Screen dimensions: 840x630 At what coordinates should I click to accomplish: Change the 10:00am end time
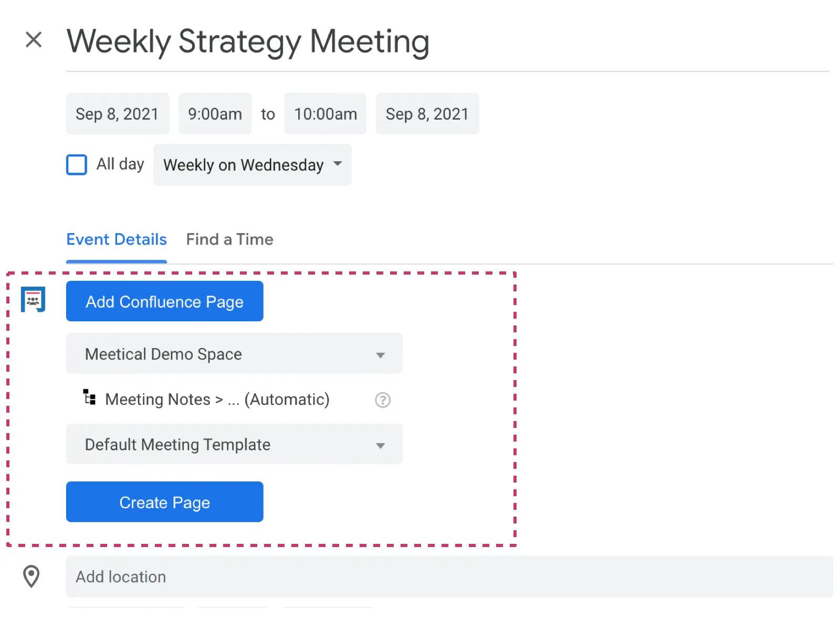[325, 114]
